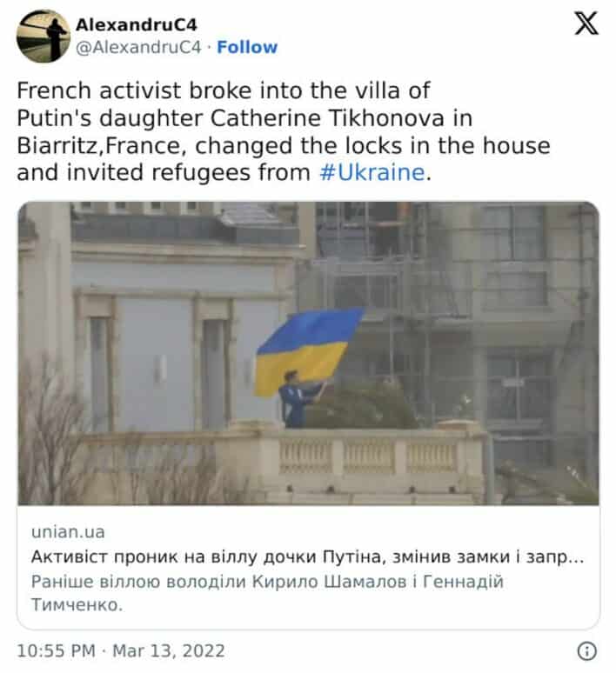Viewport: 616px width, 673px height.
Task: Open the #Ukraine hashtag
Action: point(372,172)
